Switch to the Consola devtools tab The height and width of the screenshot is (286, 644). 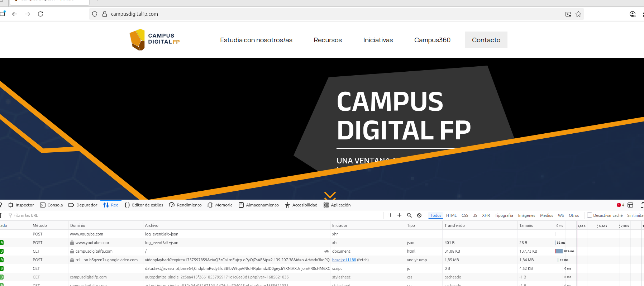click(51, 205)
